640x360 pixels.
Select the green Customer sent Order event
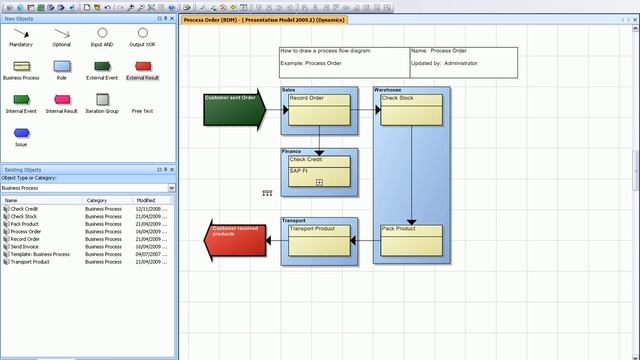[234, 110]
